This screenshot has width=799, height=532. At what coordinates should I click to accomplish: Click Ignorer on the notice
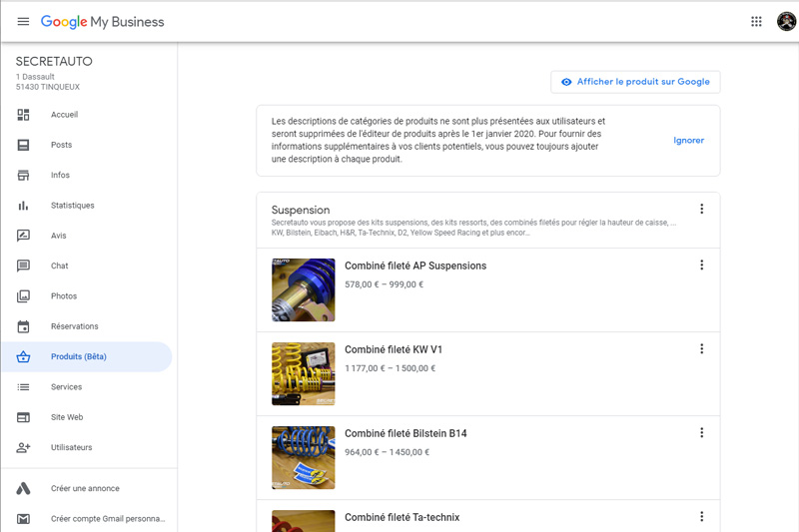(688, 140)
